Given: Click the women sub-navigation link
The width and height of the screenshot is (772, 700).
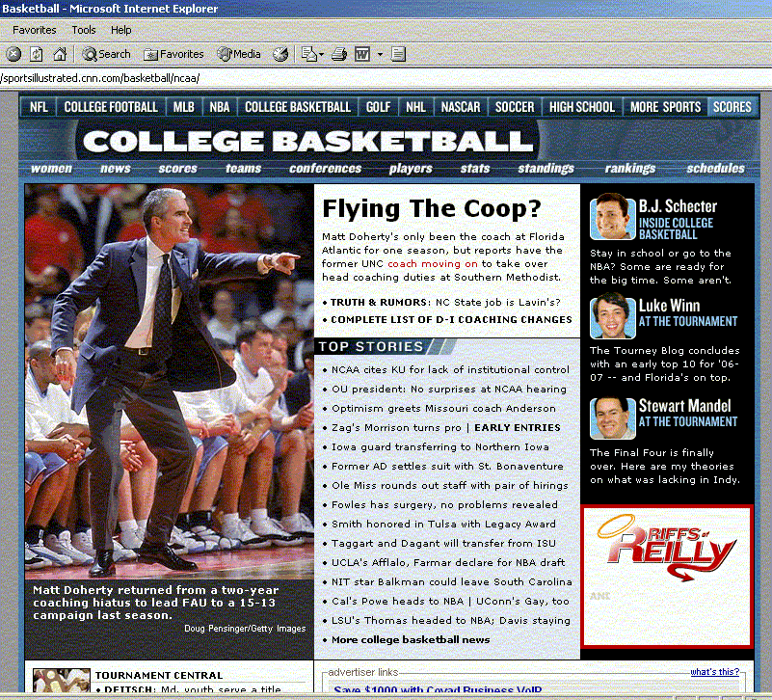Looking at the screenshot, I should click(51, 169).
